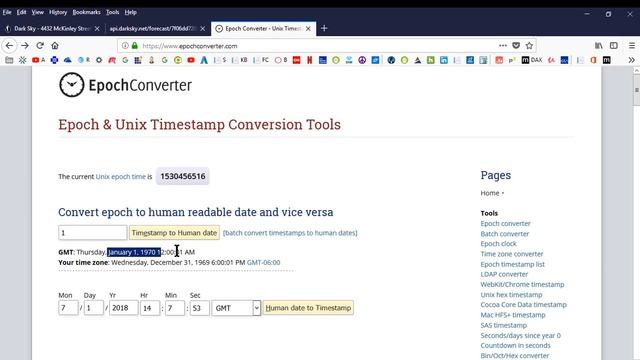Open the Netflix bookmark icon
This screenshot has width=640, height=360.
309,60
